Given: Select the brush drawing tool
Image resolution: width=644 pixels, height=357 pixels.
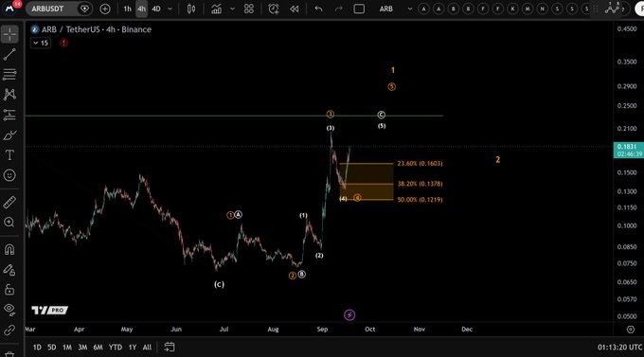Looking at the screenshot, I should [9, 135].
